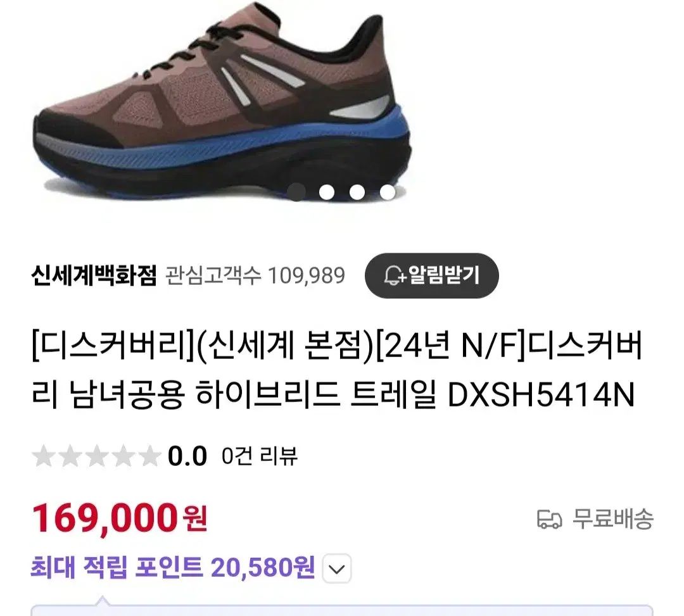This screenshot has width=684, height=616.
Task: Select the fourth carousel dot indicator
Action: coord(388,192)
